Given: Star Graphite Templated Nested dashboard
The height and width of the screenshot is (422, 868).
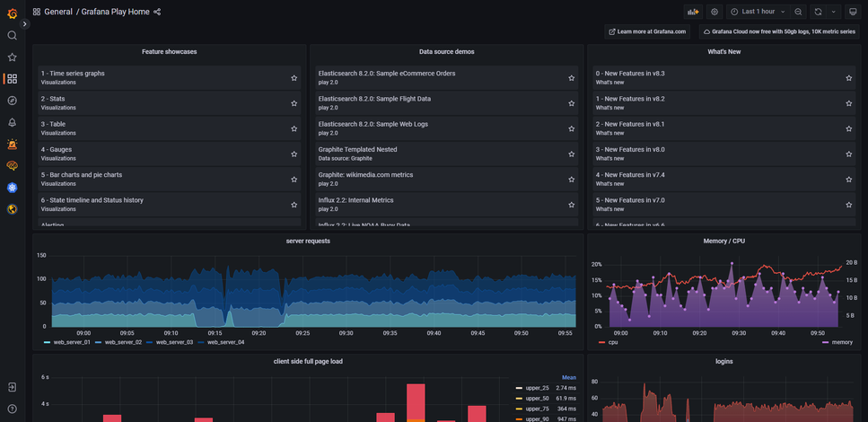Looking at the screenshot, I should [571, 154].
